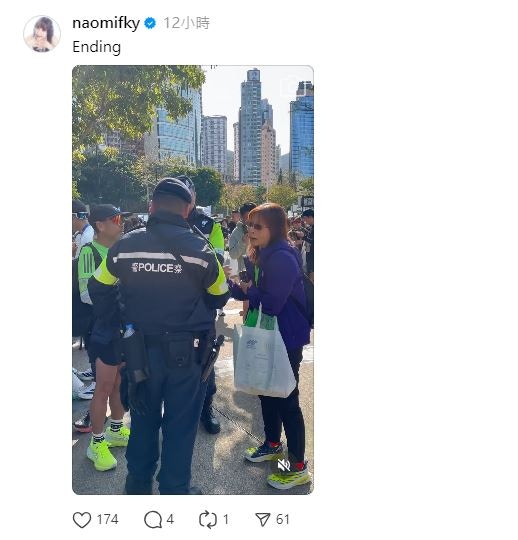The width and height of the screenshot is (518, 540).
Task: Repost using the circular arrows icon
Action: [208, 520]
